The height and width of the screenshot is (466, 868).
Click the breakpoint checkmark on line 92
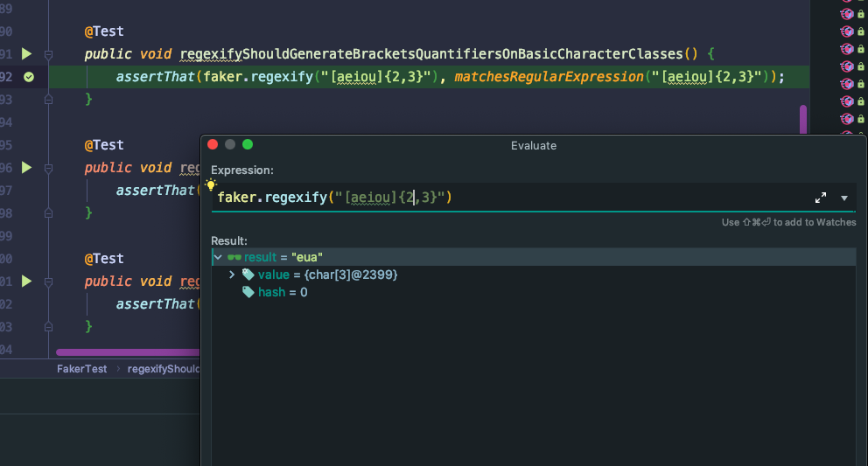click(x=29, y=77)
